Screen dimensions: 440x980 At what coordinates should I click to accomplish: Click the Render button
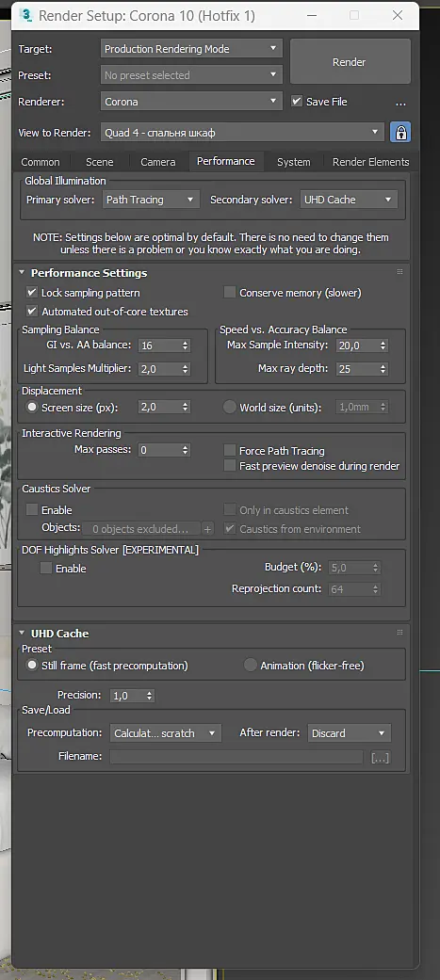tap(350, 62)
